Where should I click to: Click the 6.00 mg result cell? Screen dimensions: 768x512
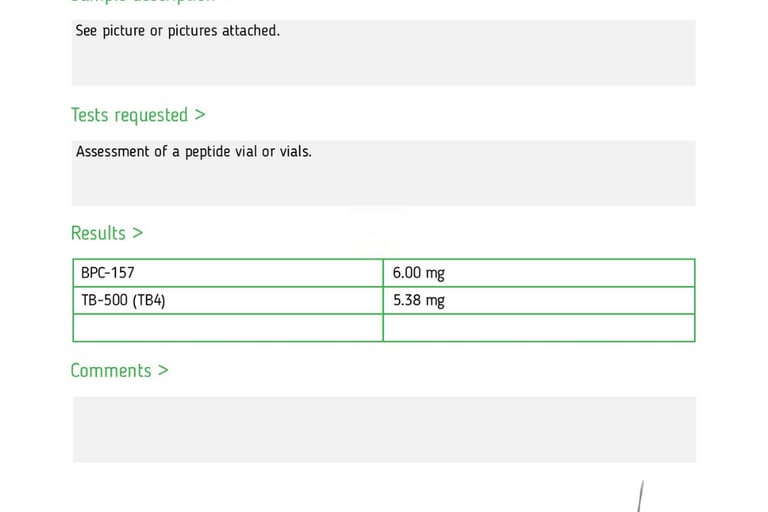point(539,273)
